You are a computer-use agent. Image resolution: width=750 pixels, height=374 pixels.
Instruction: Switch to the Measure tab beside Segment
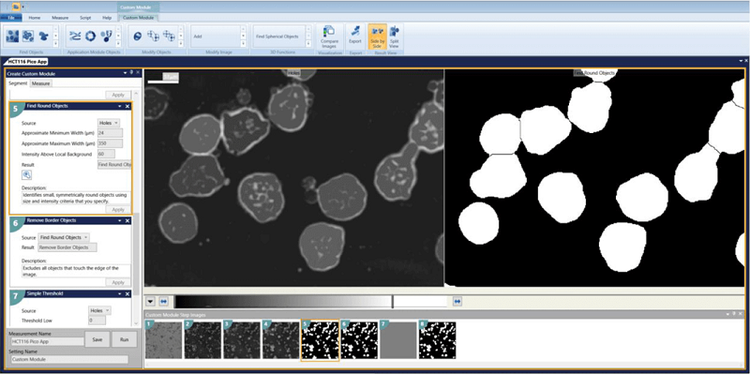pos(41,83)
